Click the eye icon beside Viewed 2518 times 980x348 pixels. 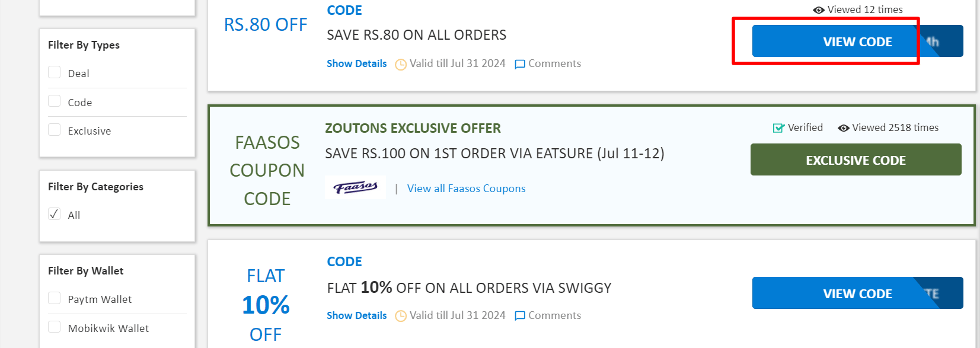pos(843,128)
